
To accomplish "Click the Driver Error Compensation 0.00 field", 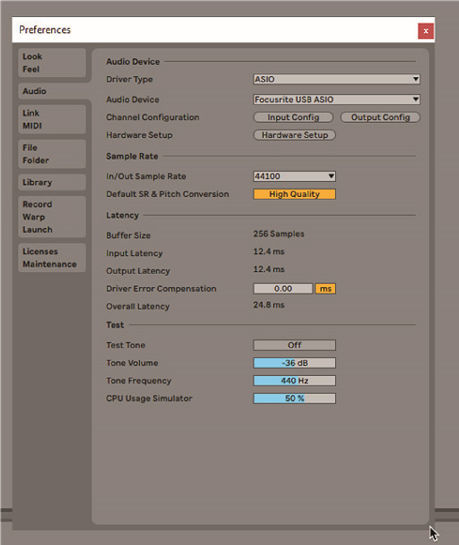I will [283, 288].
